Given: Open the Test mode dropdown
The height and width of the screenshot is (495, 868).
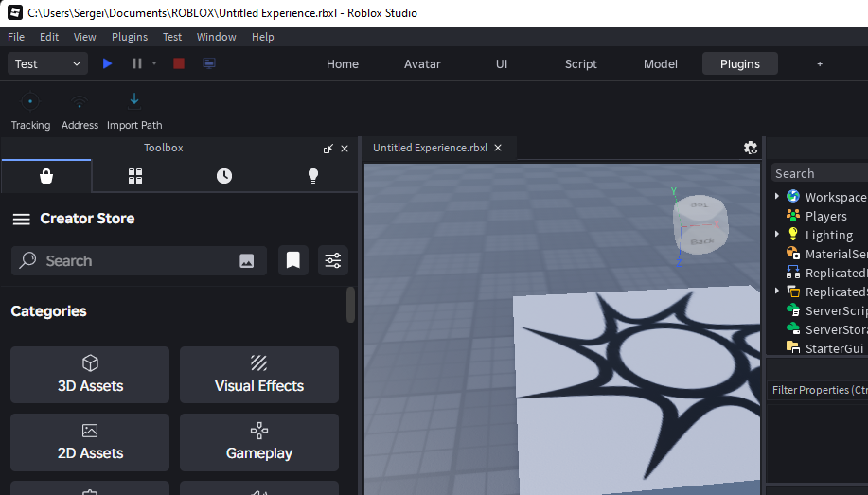Looking at the screenshot, I should point(47,63).
